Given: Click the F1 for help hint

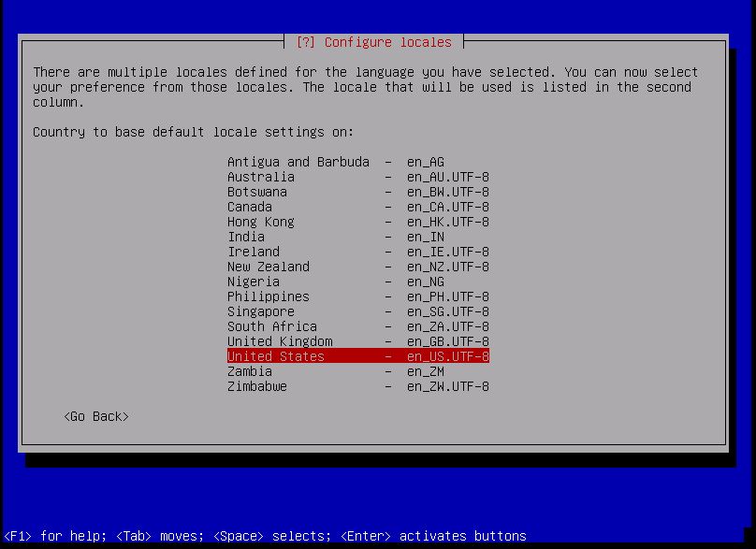Looking at the screenshot, I should pyautogui.click(x=52, y=536).
